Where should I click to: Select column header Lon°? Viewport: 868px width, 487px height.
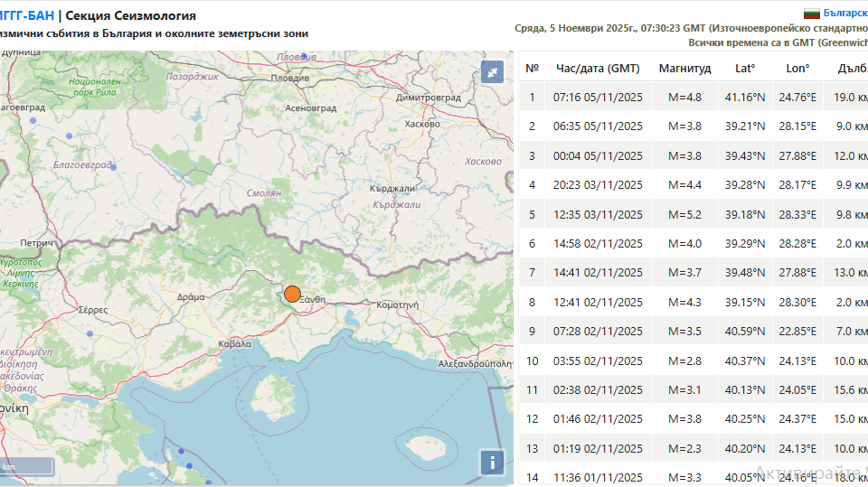tap(797, 68)
